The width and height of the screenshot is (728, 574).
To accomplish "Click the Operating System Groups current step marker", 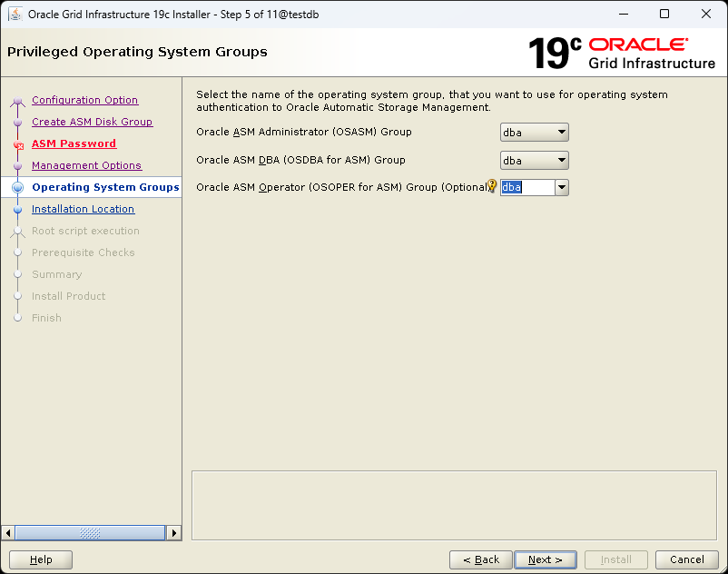I will click(17, 187).
